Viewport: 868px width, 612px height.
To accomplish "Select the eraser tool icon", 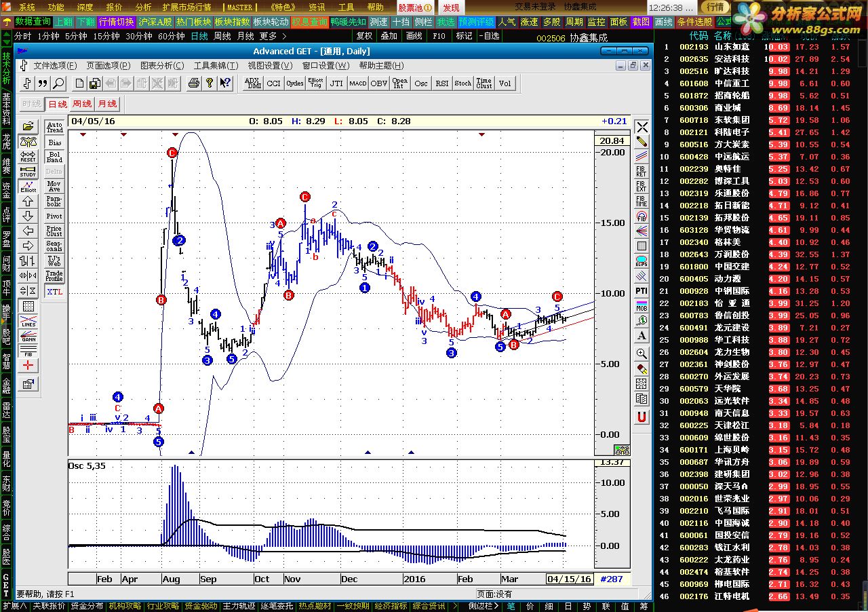I will (642, 369).
